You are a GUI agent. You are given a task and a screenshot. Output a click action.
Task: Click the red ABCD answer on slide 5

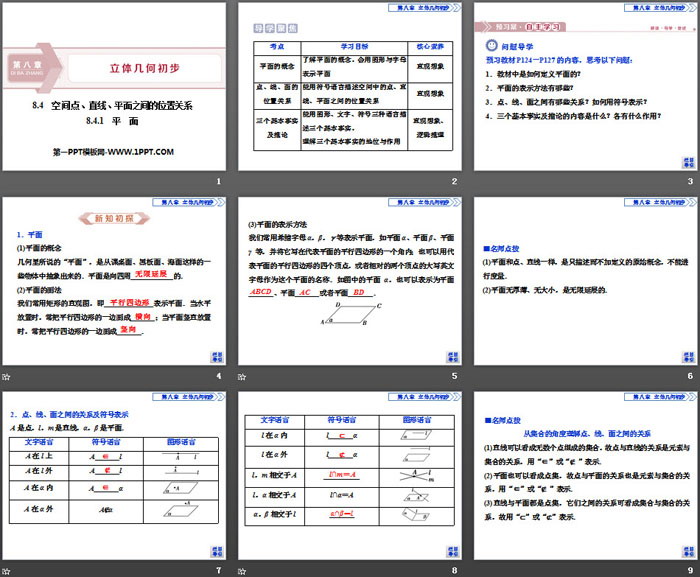coord(261,292)
